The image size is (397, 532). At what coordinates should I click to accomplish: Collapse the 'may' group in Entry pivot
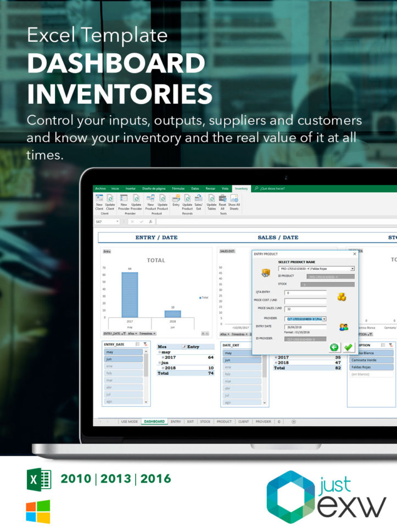pyautogui.click(x=159, y=352)
